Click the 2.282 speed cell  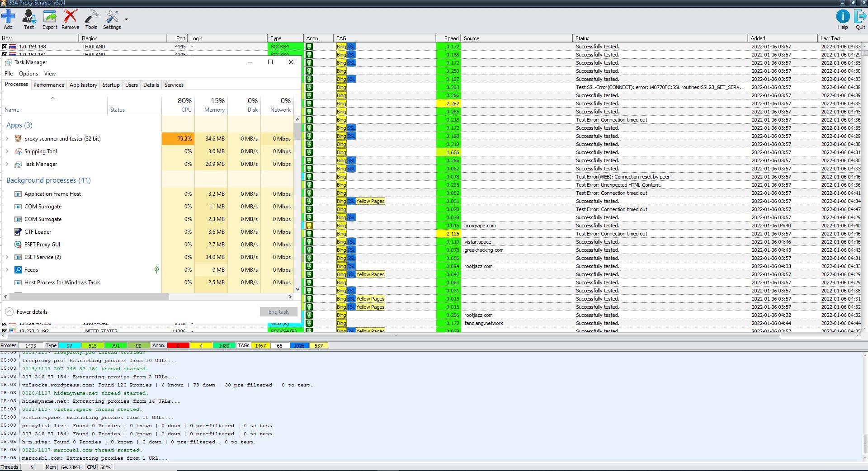coord(448,104)
